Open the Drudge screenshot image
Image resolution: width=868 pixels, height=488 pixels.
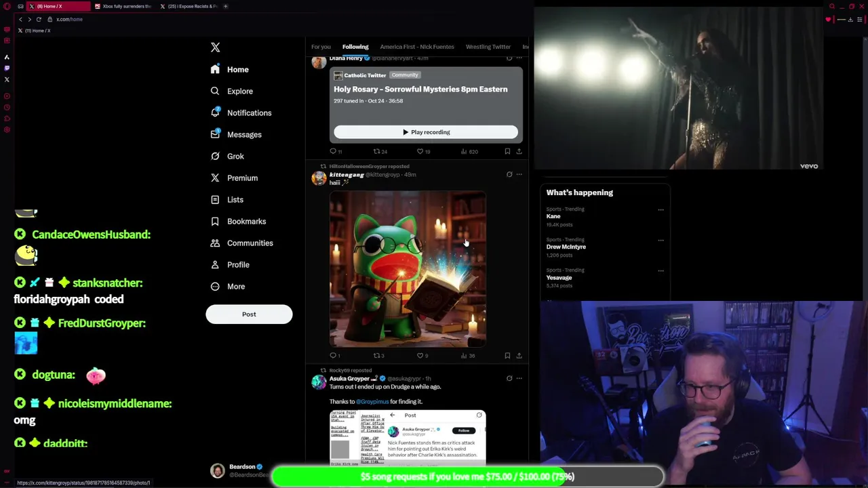tap(408, 437)
